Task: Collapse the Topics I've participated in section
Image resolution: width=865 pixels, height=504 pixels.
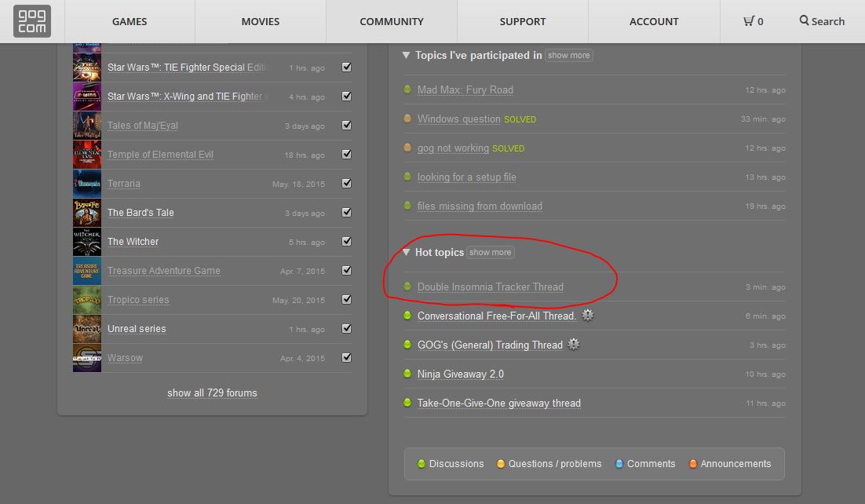Action: coord(406,55)
